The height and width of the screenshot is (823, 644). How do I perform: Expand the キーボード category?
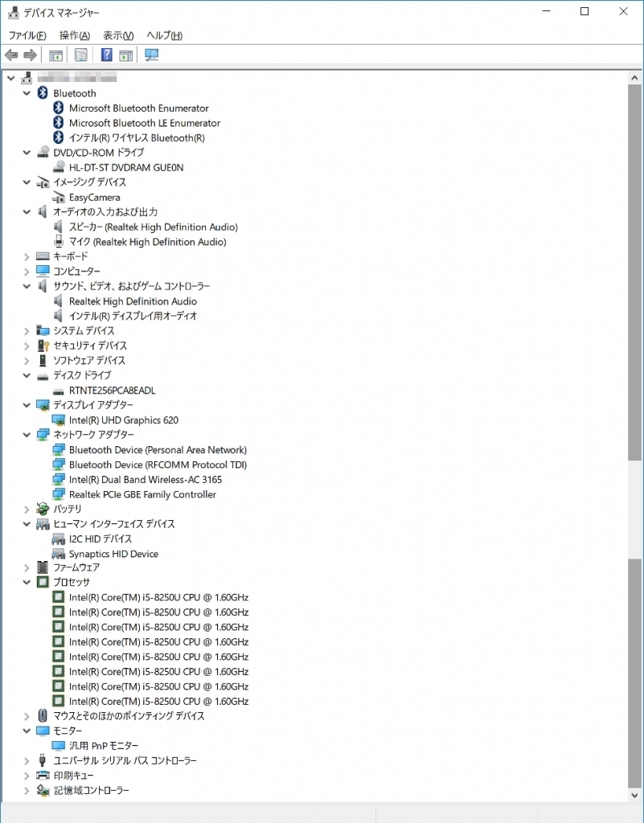click(27, 256)
